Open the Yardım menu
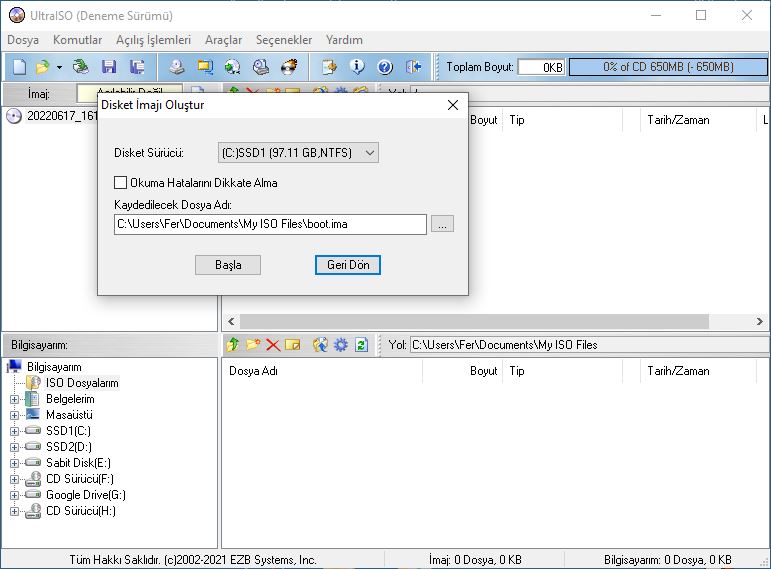 pyautogui.click(x=344, y=40)
